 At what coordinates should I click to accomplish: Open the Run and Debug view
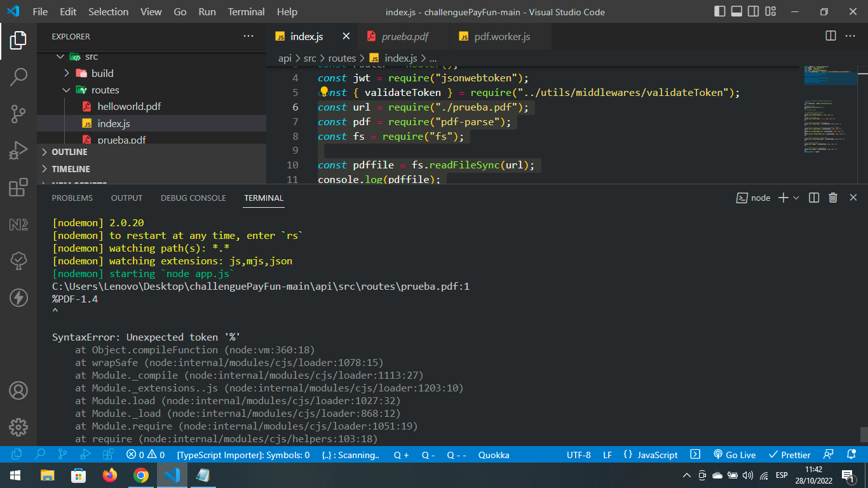point(18,151)
